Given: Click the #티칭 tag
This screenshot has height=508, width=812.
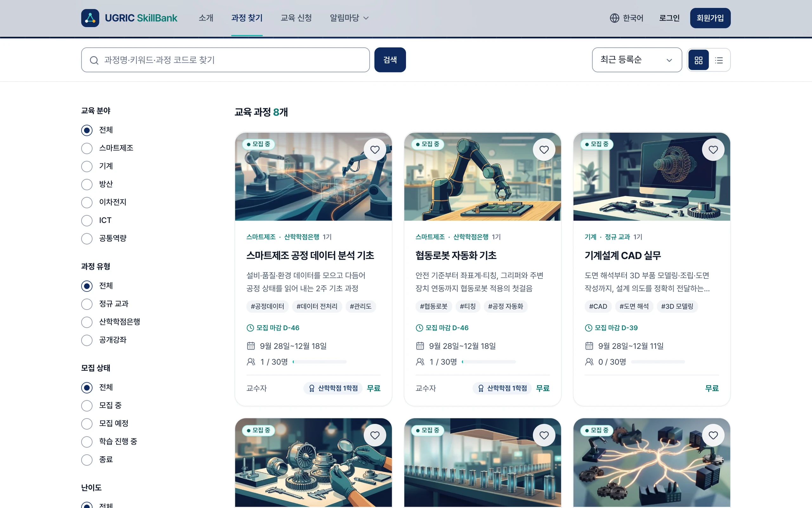Looking at the screenshot, I should tap(468, 306).
